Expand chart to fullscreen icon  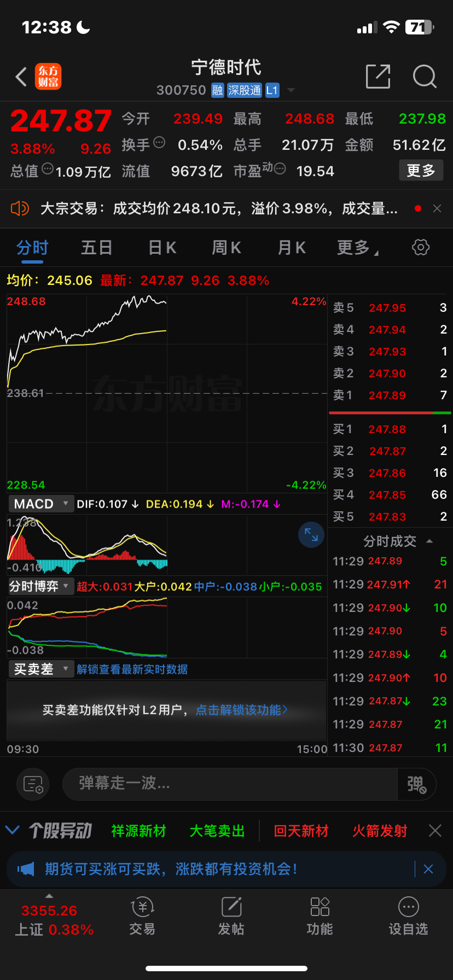click(311, 535)
